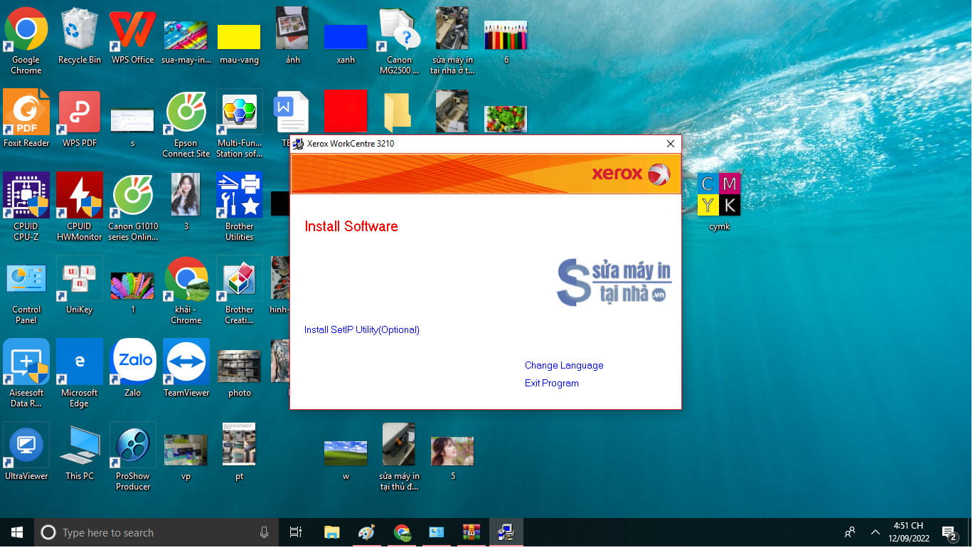
Task: Open Install SetIP Utility(Optional)
Action: pos(361,329)
